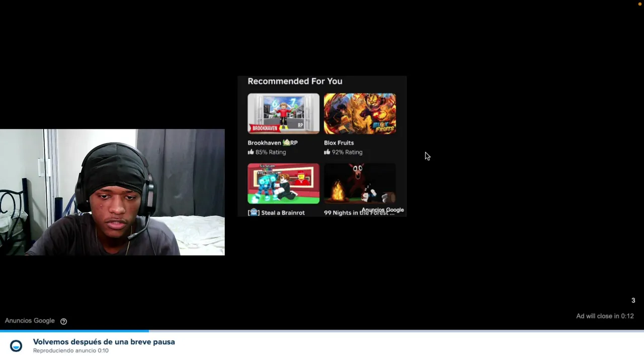Click the '85% Rating' text
This screenshot has height=362, width=644.
[271, 152]
